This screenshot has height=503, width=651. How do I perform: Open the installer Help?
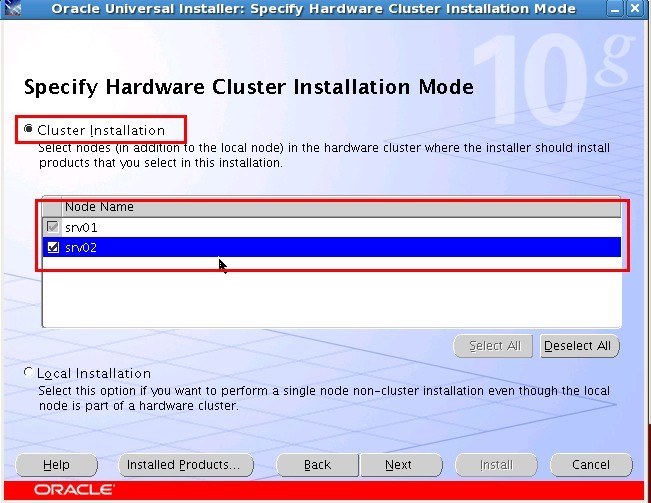pyautogui.click(x=56, y=465)
